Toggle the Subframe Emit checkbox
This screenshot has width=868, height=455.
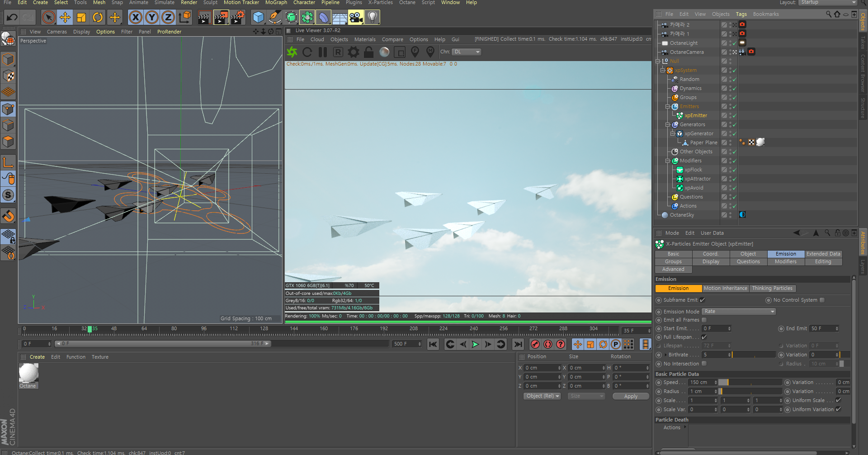coord(703,300)
